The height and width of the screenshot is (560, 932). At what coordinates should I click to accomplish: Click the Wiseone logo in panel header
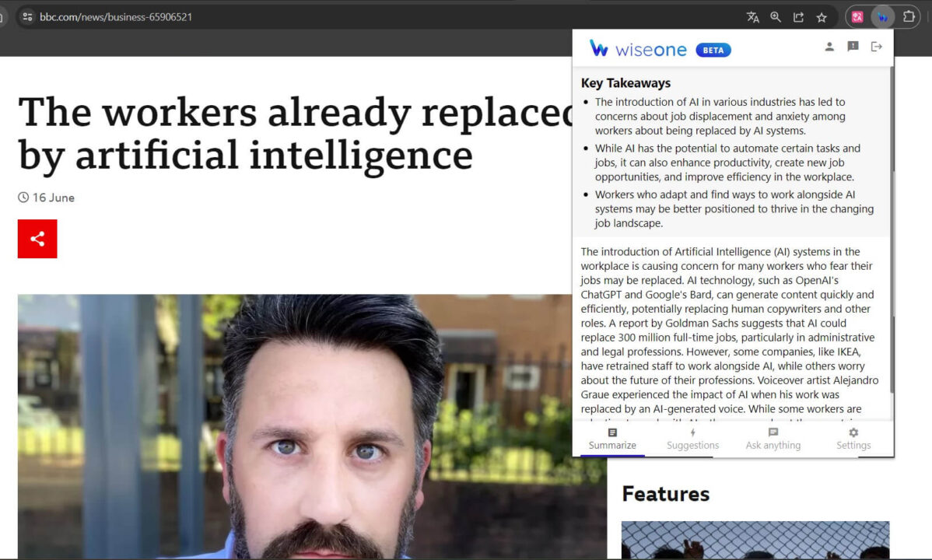[x=638, y=50]
